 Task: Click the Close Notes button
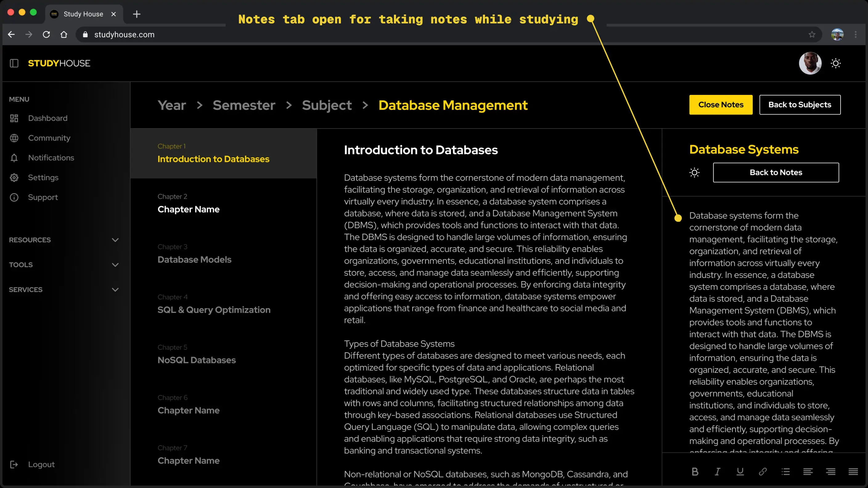coord(721,105)
